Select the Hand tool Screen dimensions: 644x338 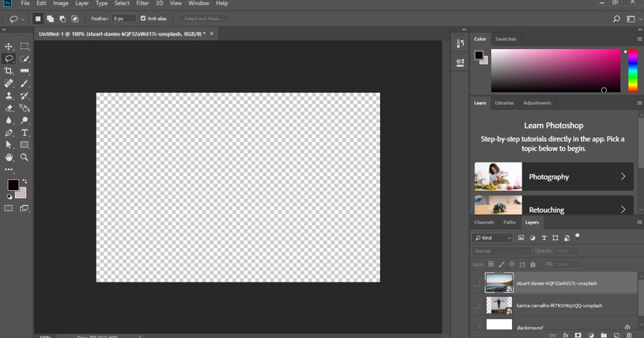point(9,157)
